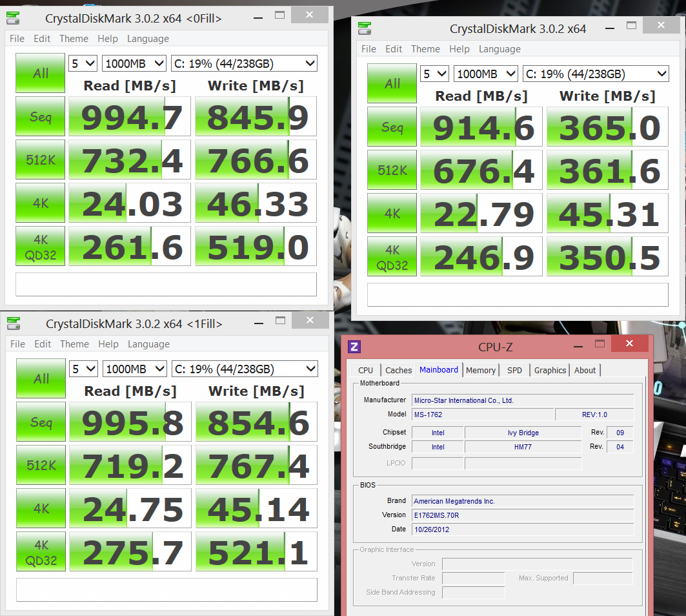The height and width of the screenshot is (616, 686).
Task: Maximize the right CrystalDiskMark window
Action: (x=631, y=25)
